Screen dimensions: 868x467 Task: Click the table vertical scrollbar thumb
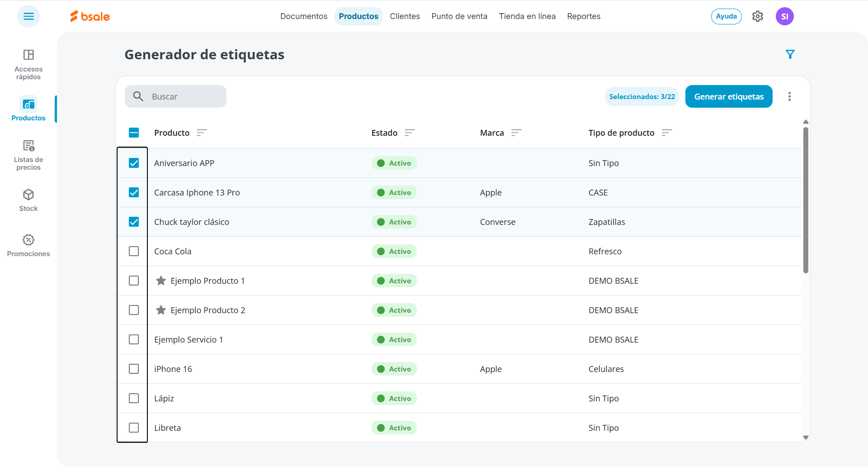[806, 200]
